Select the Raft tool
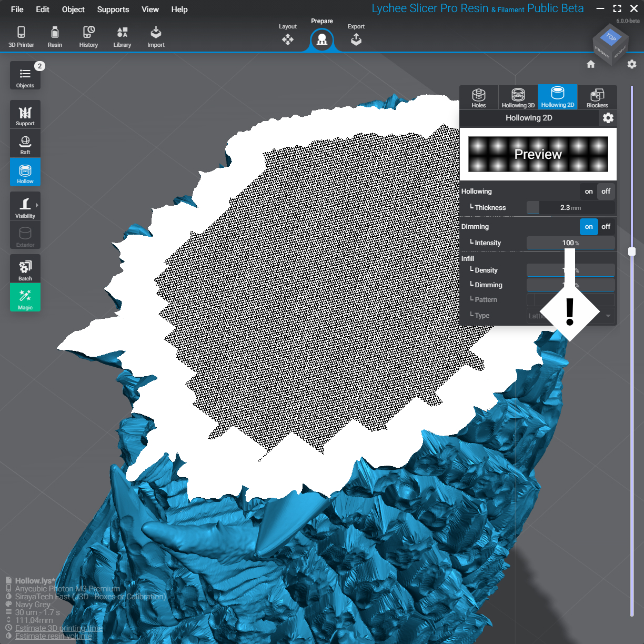644x644 pixels. click(25, 143)
